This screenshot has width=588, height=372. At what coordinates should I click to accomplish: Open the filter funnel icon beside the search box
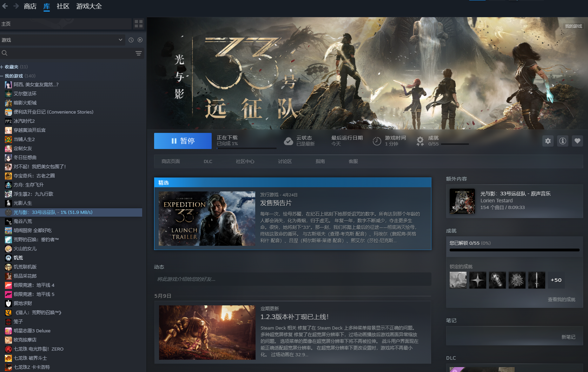click(139, 53)
